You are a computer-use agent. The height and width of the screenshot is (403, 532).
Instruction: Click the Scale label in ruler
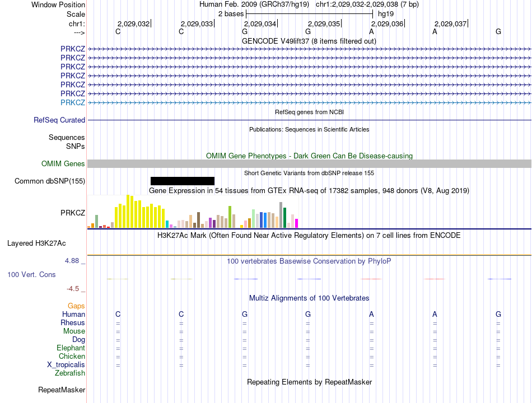76,14
